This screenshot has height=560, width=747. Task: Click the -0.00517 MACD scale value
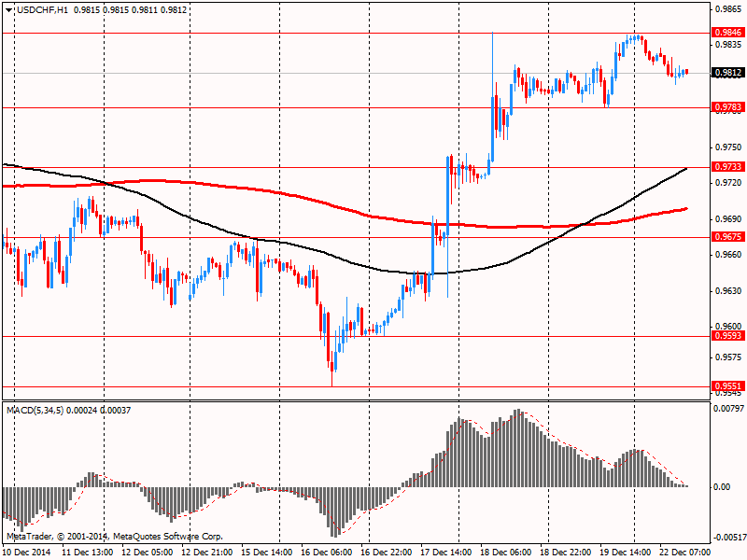tap(729, 538)
